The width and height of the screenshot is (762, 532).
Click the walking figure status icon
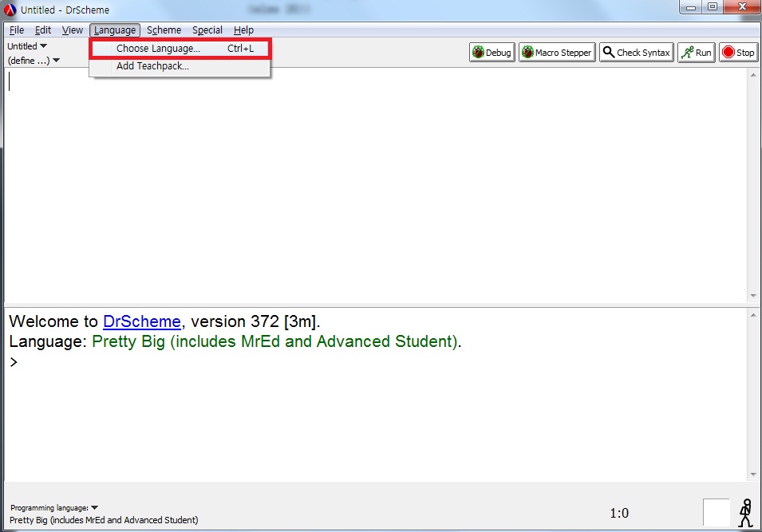point(746,513)
